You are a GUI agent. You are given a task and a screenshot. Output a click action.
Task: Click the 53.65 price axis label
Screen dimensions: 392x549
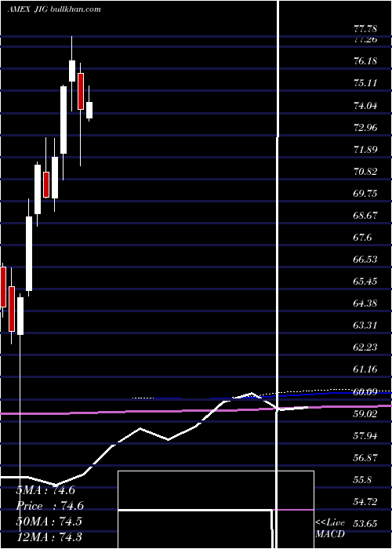[x=366, y=524]
